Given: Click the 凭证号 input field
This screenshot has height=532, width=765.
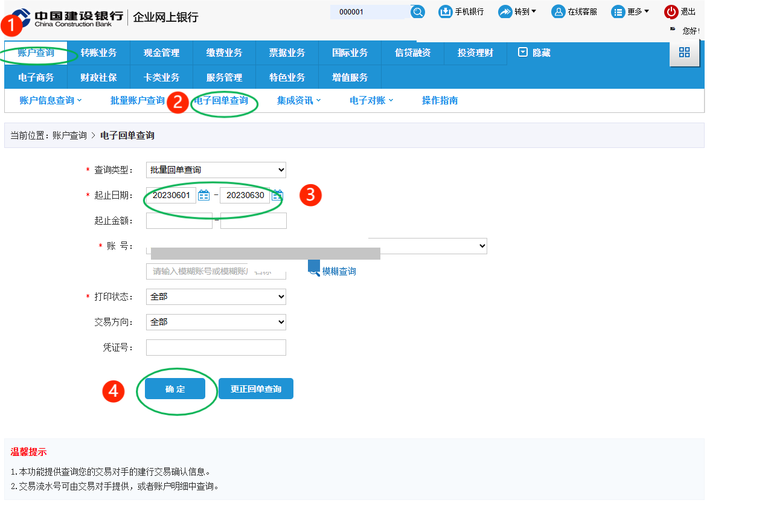Looking at the screenshot, I should pos(216,347).
